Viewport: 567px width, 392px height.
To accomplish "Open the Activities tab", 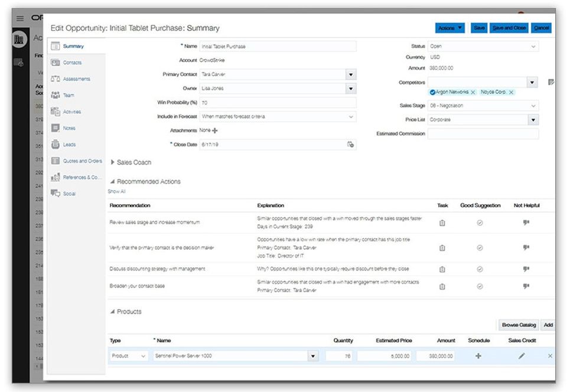I will pos(72,112).
